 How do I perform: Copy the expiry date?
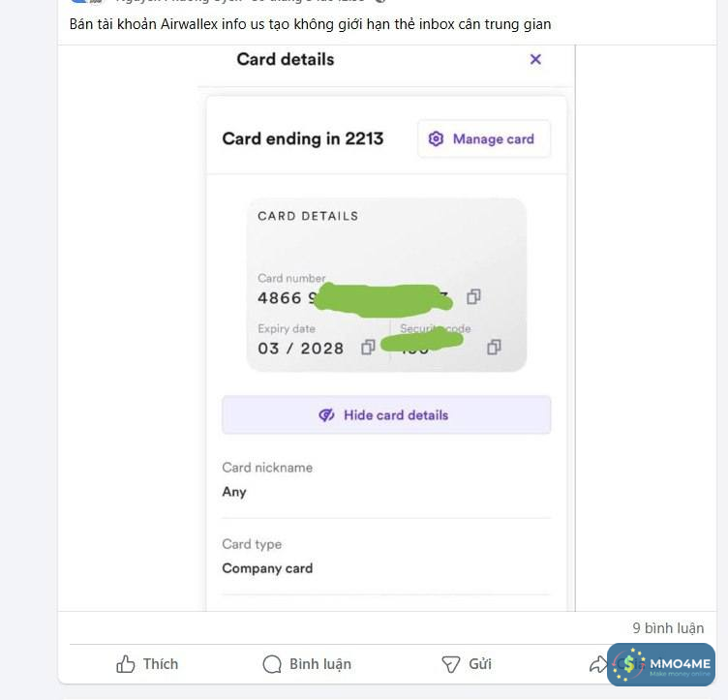point(368,348)
